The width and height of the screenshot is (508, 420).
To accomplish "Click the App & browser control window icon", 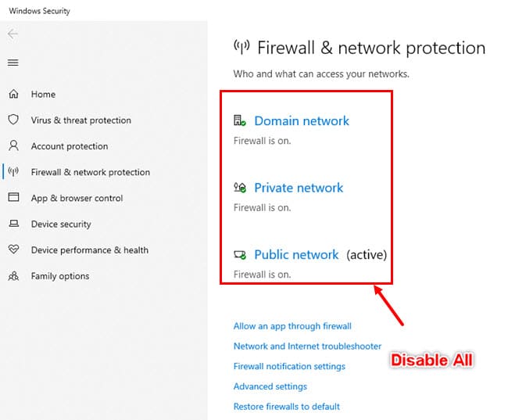I will click(x=13, y=197).
